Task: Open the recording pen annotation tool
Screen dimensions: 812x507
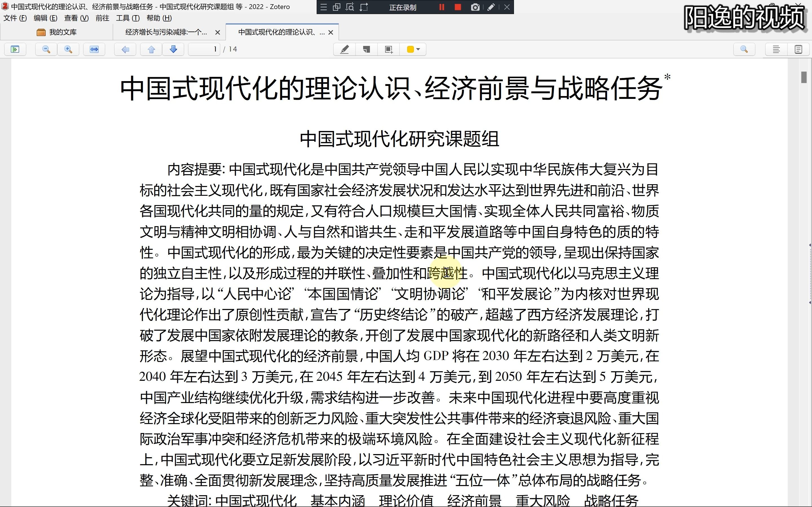Action: point(491,7)
